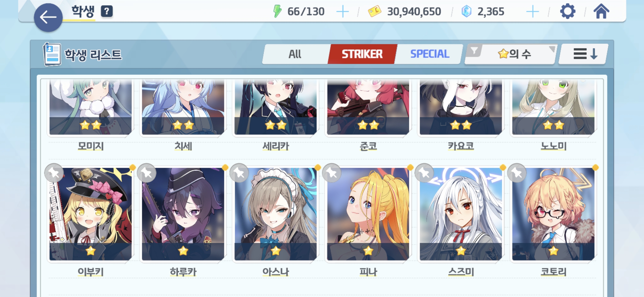Screen dimensions: 644x297
Task: Toggle the sort order direction button
Action: point(583,54)
